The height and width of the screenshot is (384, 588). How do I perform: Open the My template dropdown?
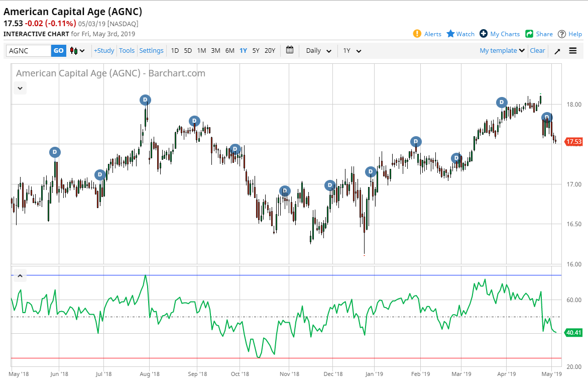click(x=502, y=50)
